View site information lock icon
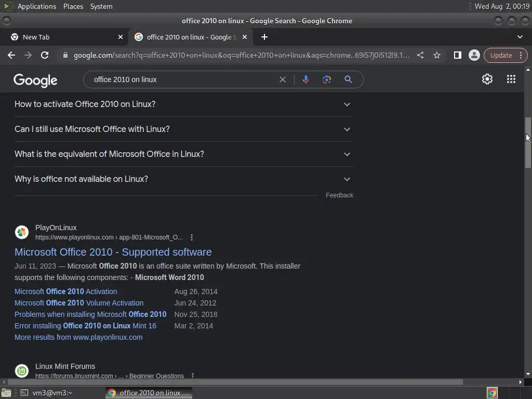 coord(65,55)
